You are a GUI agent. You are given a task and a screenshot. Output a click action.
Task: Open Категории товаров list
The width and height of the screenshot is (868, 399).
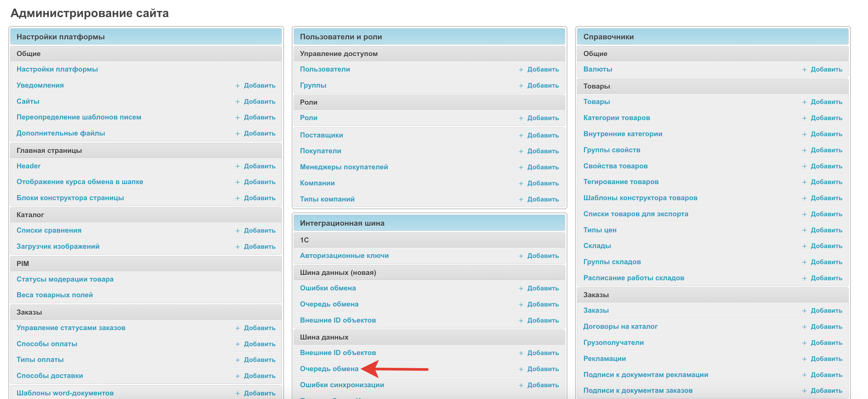pos(616,117)
